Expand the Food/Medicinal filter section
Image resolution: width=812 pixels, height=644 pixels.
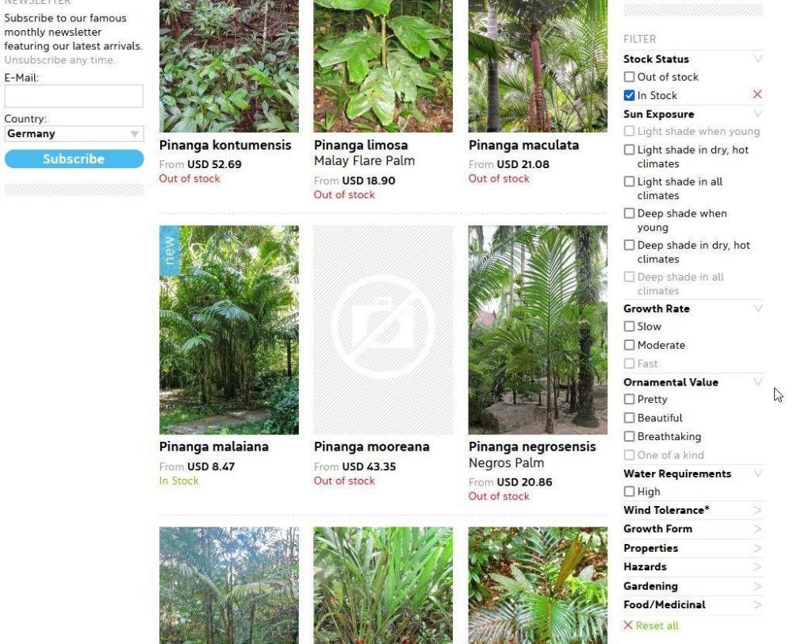[x=692, y=604]
